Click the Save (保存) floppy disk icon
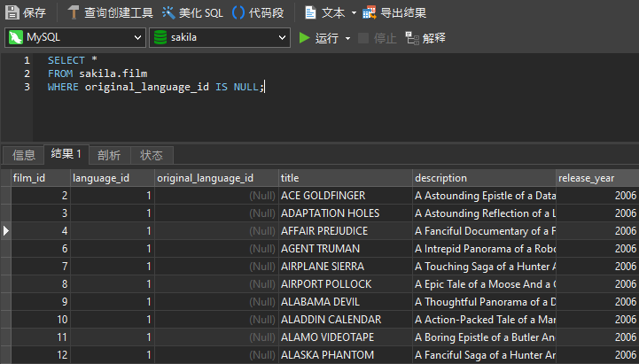Image resolution: width=639 pixels, height=364 pixels. tap(12, 12)
